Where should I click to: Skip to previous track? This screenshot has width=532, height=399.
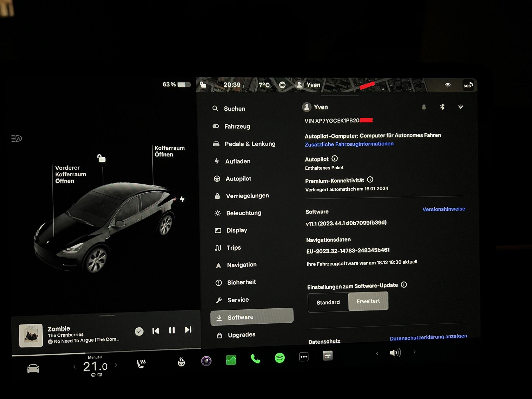point(156,331)
